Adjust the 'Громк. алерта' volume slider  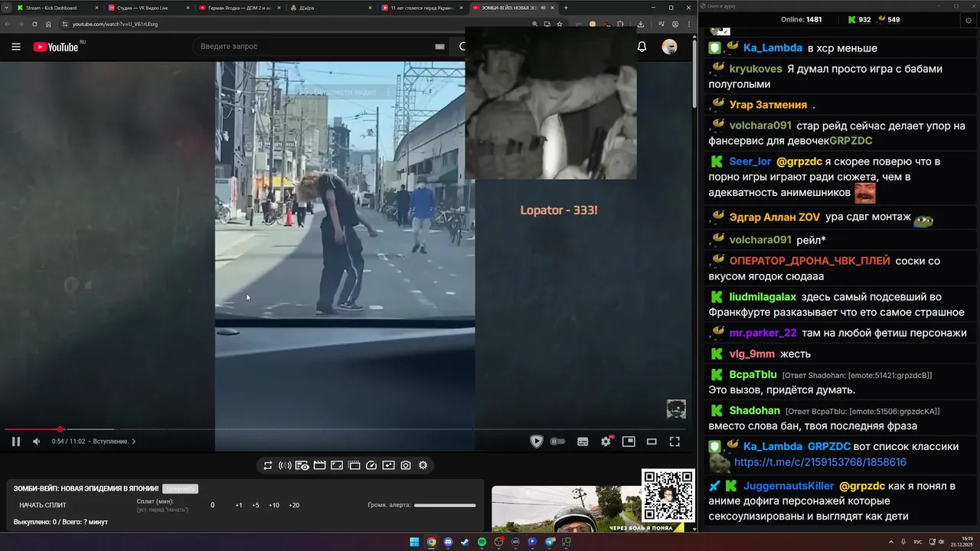point(445,505)
